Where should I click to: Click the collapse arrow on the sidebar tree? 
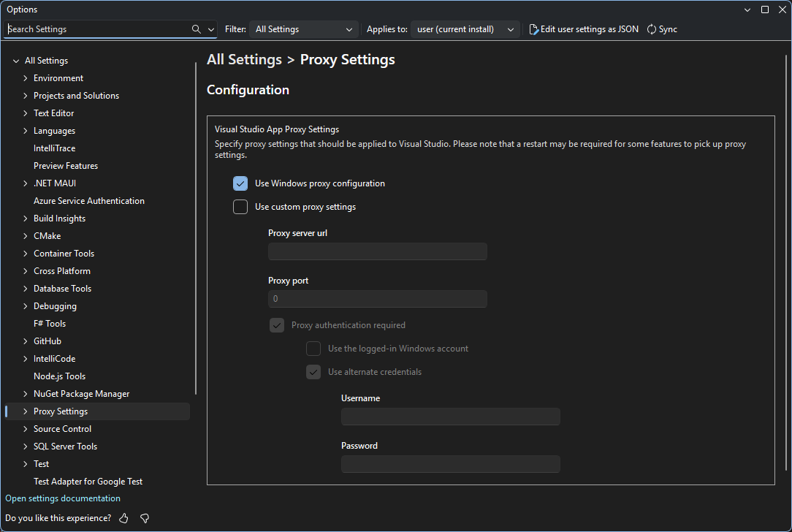coord(16,60)
